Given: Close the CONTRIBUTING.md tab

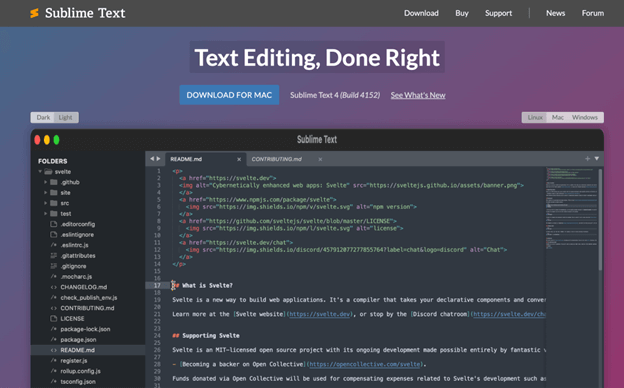Looking at the screenshot, I should tap(320, 159).
